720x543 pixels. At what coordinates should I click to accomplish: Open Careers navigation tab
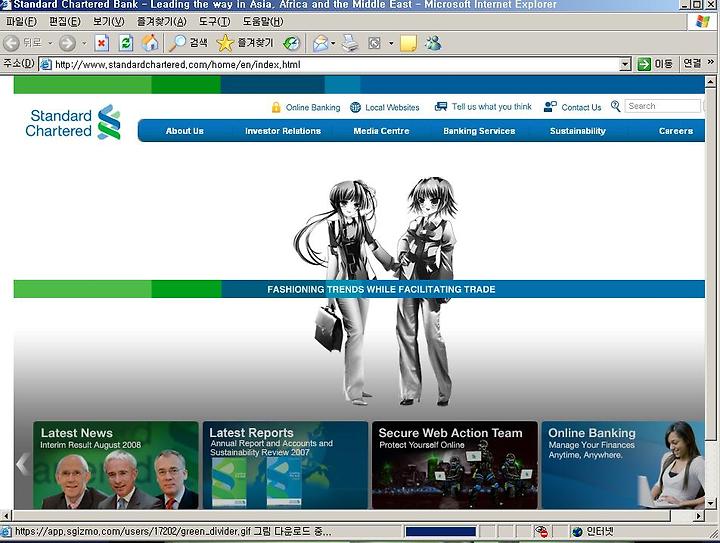(x=676, y=131)
